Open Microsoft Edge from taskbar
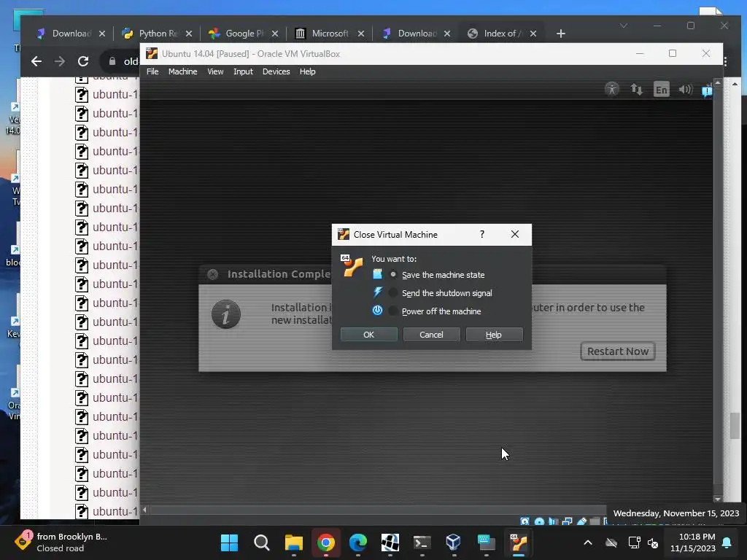This screenshot has height=560, width=747. [357, 542]
